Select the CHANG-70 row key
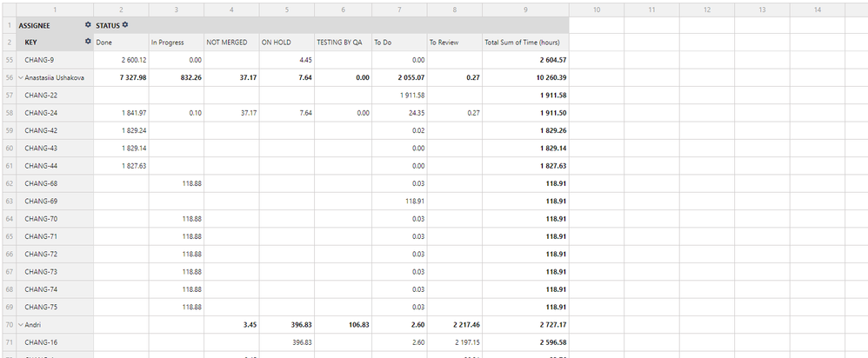 [41, 219]
